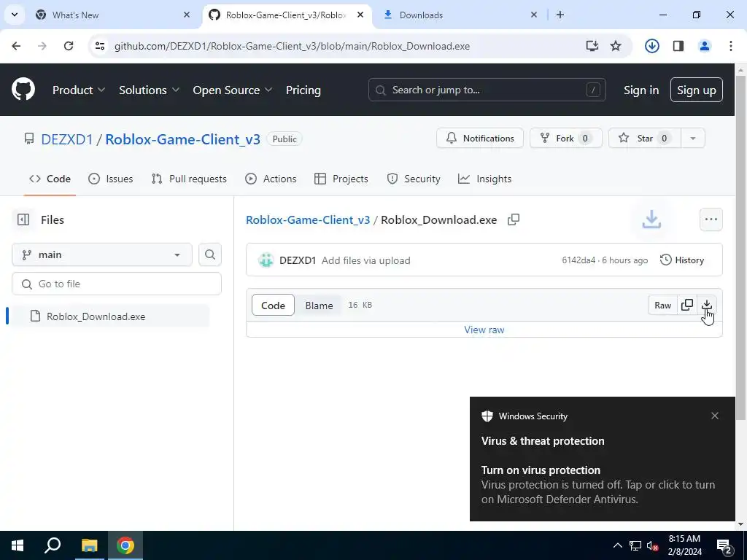This screenshot has height=560, width=747.
Task: Click the View raw link
Action: 484,330
